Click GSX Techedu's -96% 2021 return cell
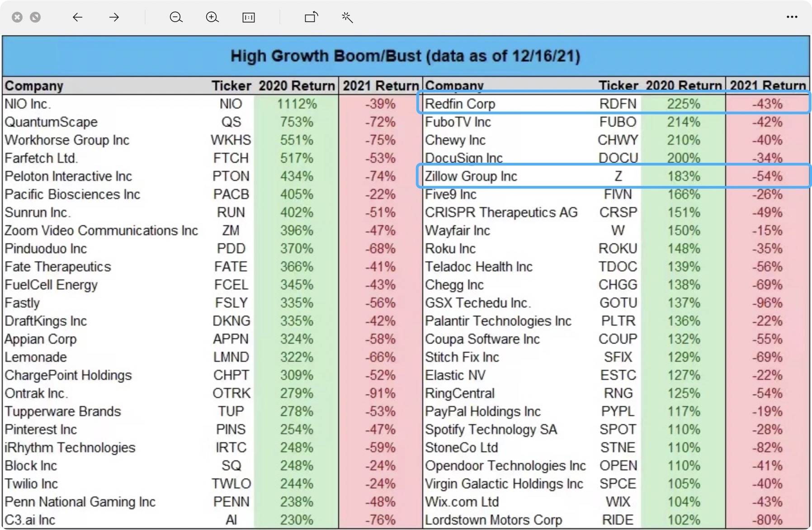This screenshot has height=530, width=812. (767, 303)
